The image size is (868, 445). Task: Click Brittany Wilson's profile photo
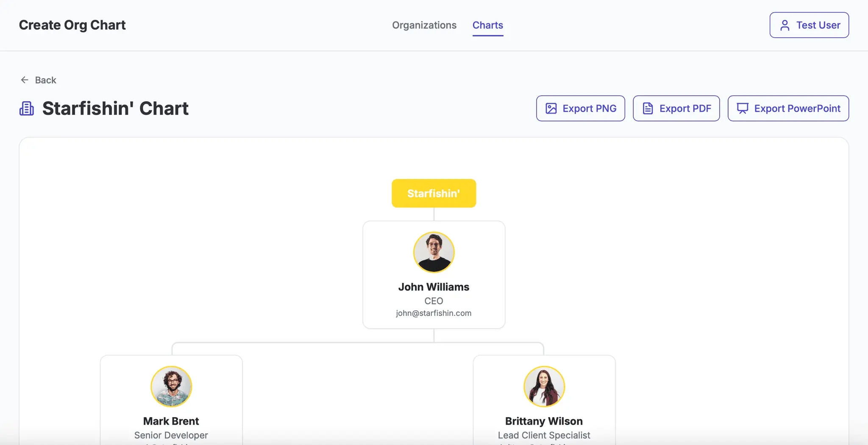(544, 387)
